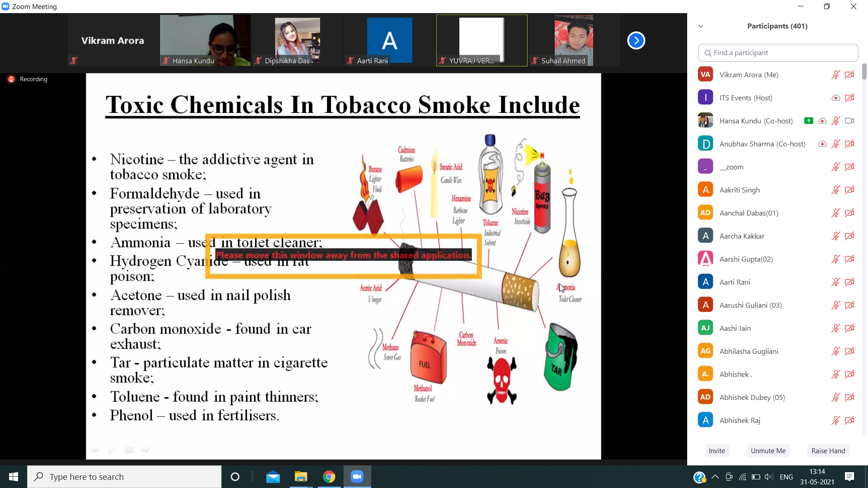Click ITS Events host recording icon
Image resolution: width=868 pixels, height=488 pixels.
click(x=835, y=98)
